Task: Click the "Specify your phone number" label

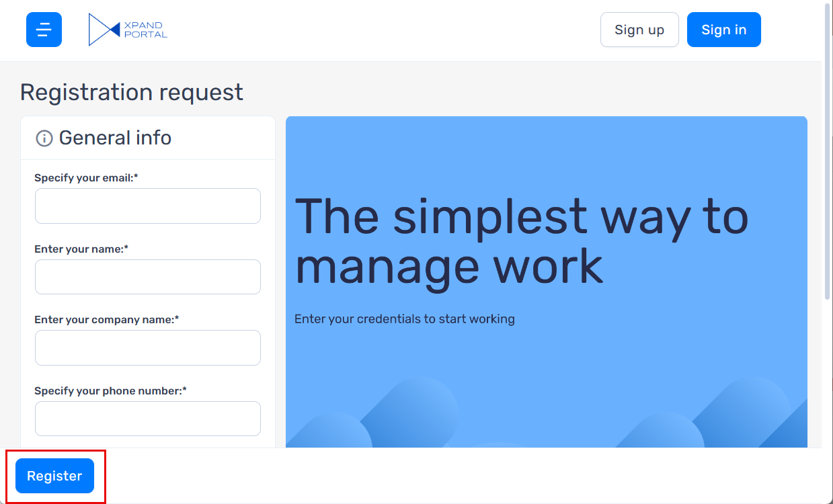Action: (110, 391)
